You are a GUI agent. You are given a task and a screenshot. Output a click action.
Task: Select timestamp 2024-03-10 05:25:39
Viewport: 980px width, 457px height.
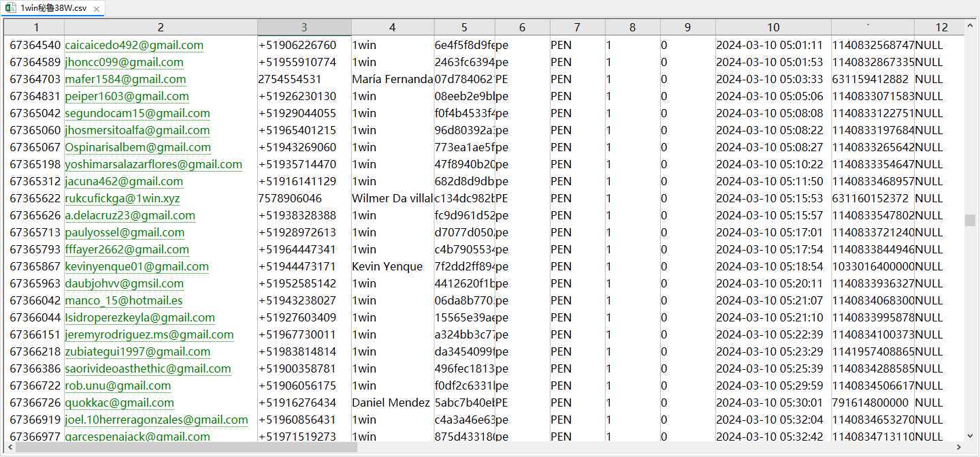(773, 368)
